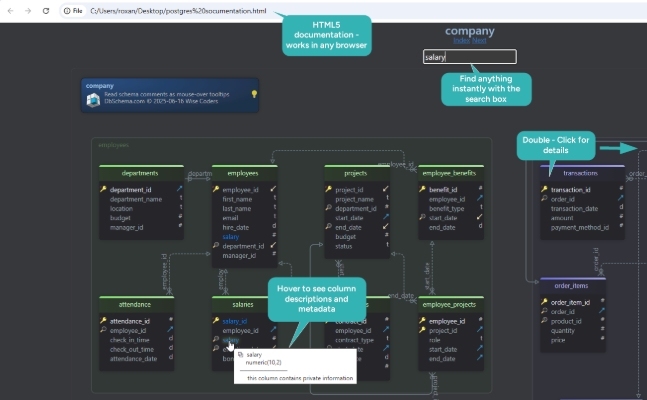Click the highlighted salary column in employees table
Screen dimensions: 647x400
tap(232, 236)
